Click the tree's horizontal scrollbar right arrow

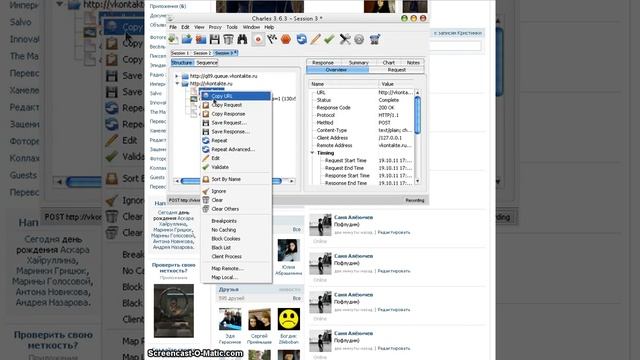(291, 181)
